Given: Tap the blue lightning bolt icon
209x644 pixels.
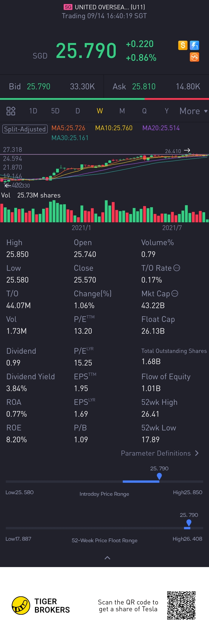Looking at the screenshot, I should 194,45.
